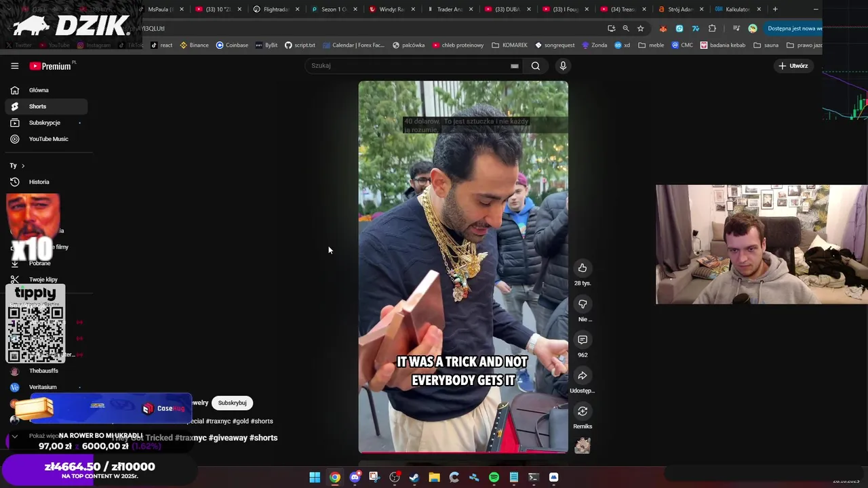Switch to the Windy browser tab
The image size is (868, 488).
click(x=391, y=9)
